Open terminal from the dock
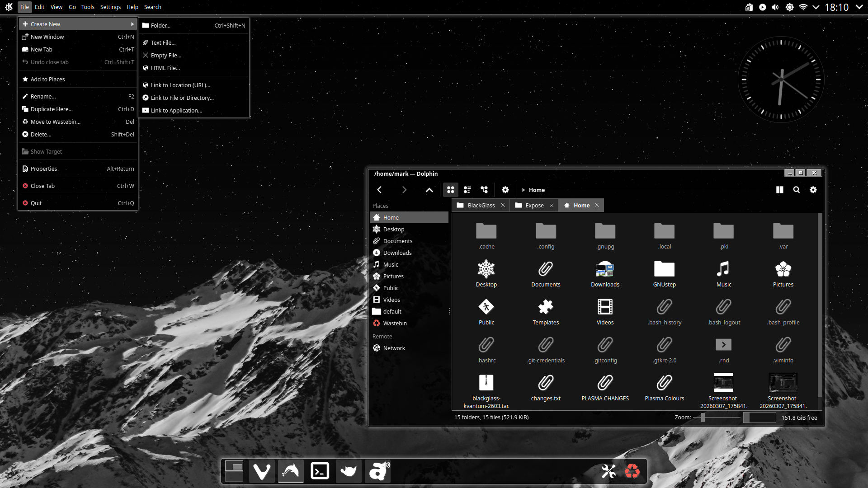This screenshot has width=868, height=488. (x=320, y=471)
